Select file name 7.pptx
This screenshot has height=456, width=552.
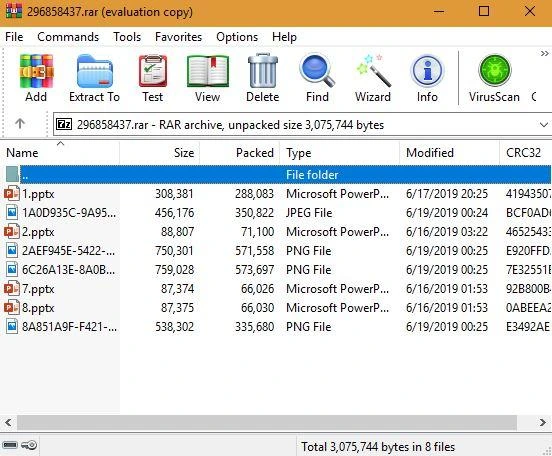38,289
